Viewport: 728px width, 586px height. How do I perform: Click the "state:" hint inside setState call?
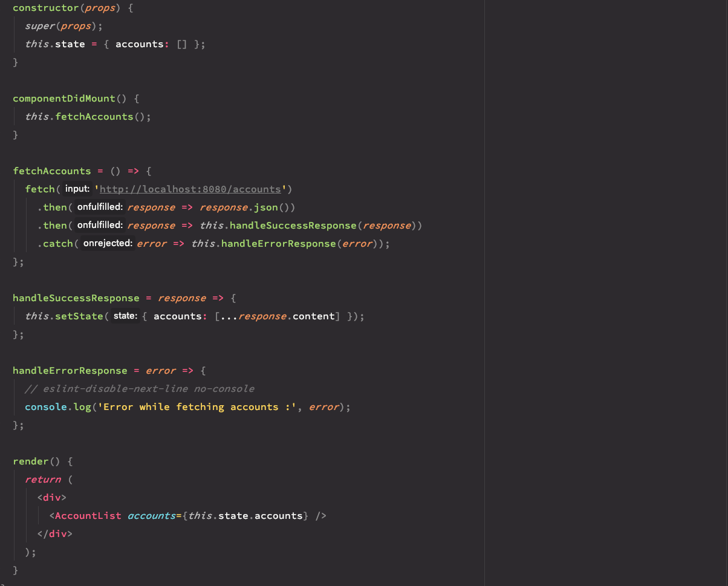125,316
